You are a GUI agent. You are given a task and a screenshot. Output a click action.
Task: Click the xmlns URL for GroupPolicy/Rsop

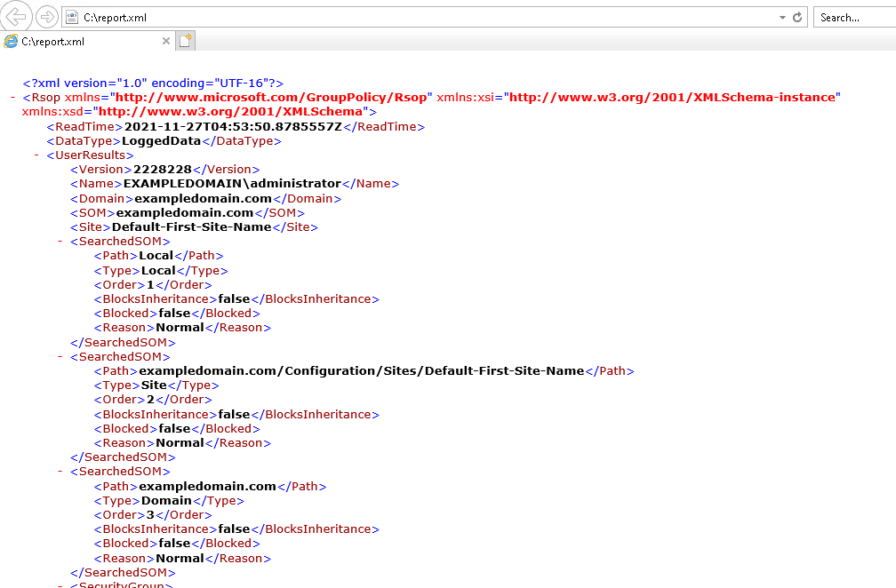[x=271, y=98]
